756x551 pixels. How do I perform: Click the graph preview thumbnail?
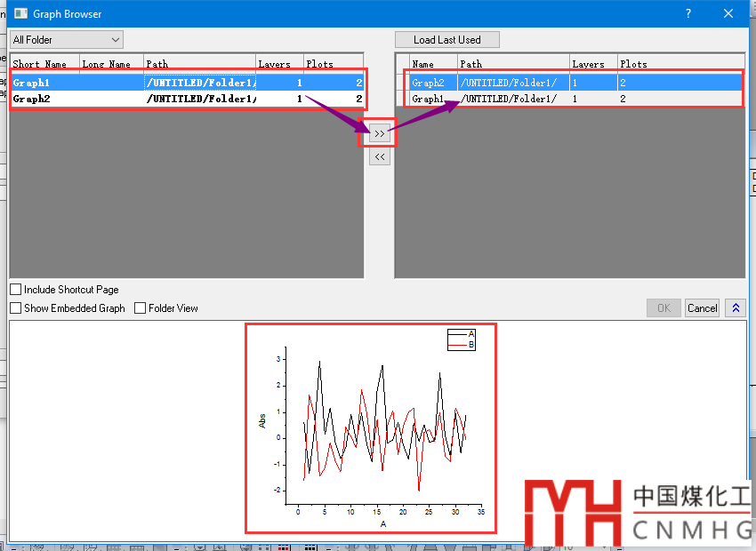[371, 428]
